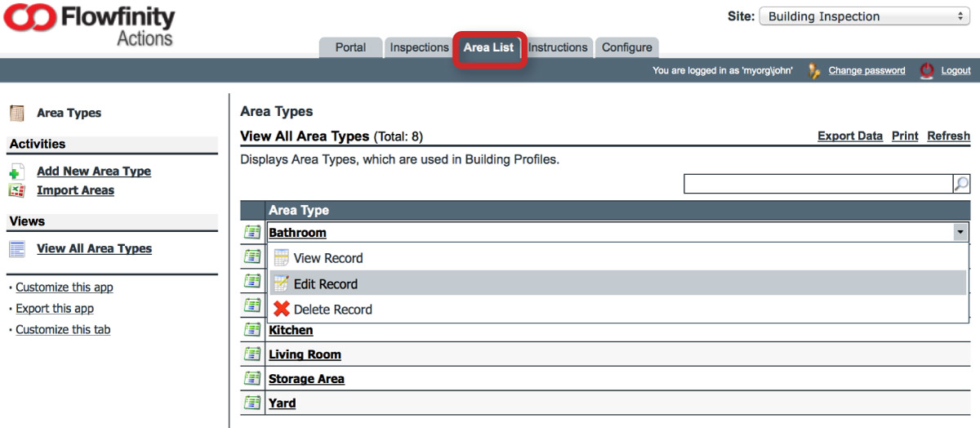
Task: Click Customize this app link
Action: coord(65,288)
